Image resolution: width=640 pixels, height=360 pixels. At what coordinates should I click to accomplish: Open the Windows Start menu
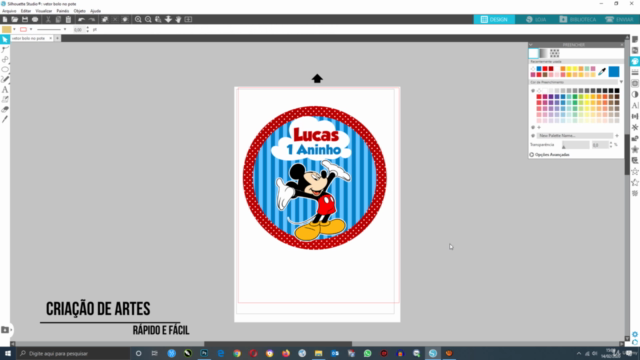click(x=8, y=353)
